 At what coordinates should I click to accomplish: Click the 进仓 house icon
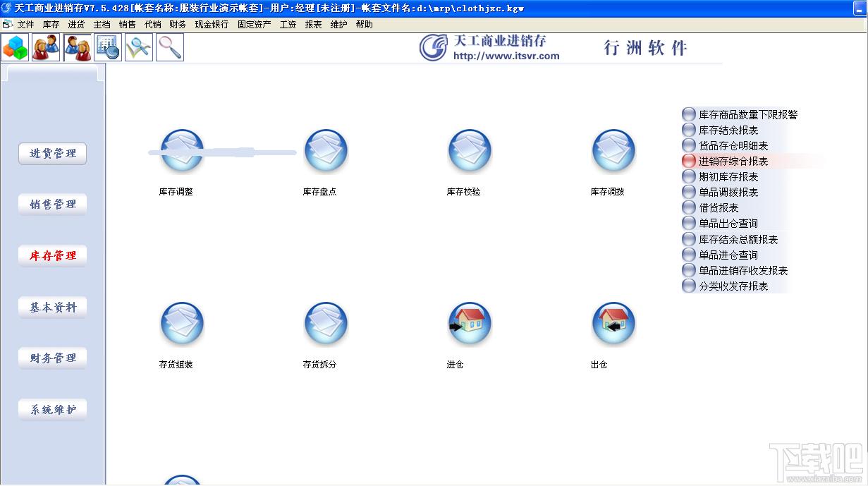(470, 324)
